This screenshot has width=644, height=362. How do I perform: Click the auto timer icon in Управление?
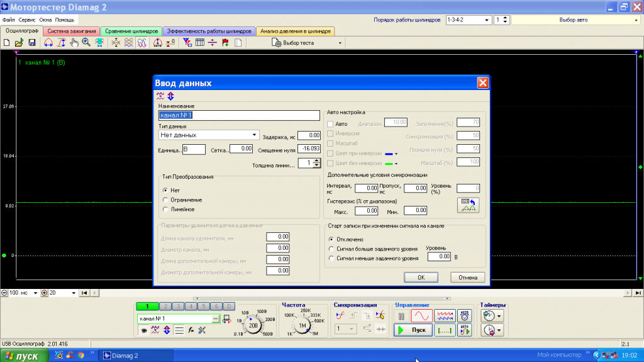click(x=465, y=316)
